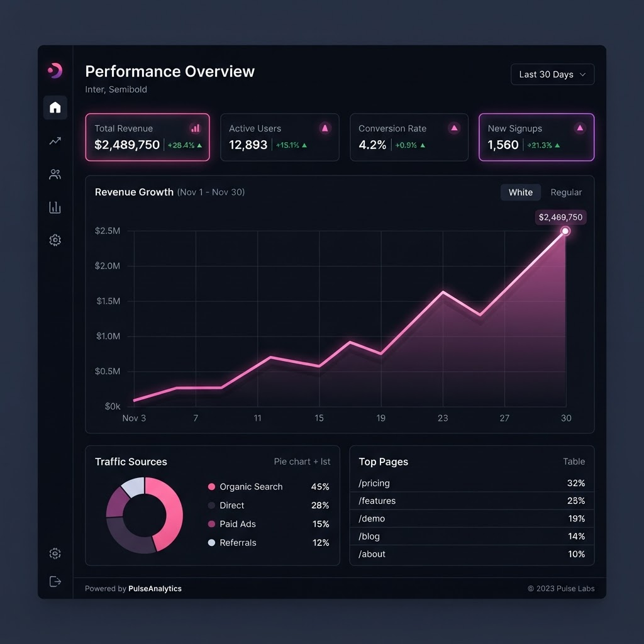Click the Referrals white legend dot
This screenshot has width=644, height=644.
point(211,543)
